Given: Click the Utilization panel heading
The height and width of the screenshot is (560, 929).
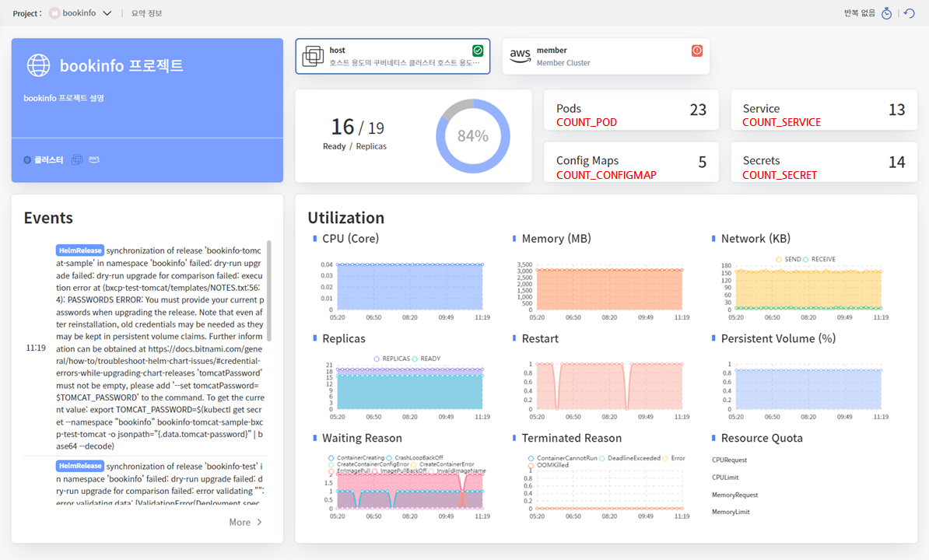Looking at the screenshot, I should pos(346,218).
